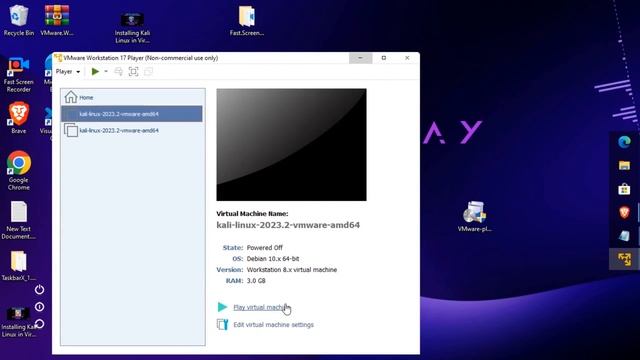Click VMware Player icon in side taskbar
Screen dimensions: 640x360
[x=624, y=259]
